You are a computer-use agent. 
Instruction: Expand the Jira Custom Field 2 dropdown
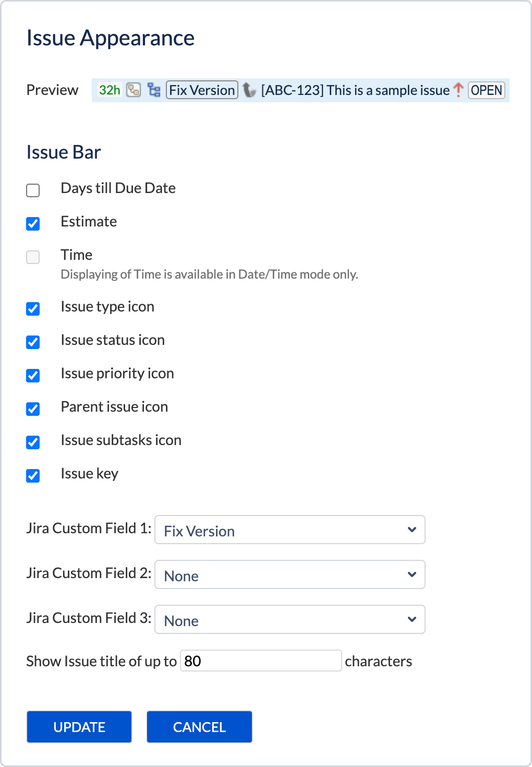(289, 575)
